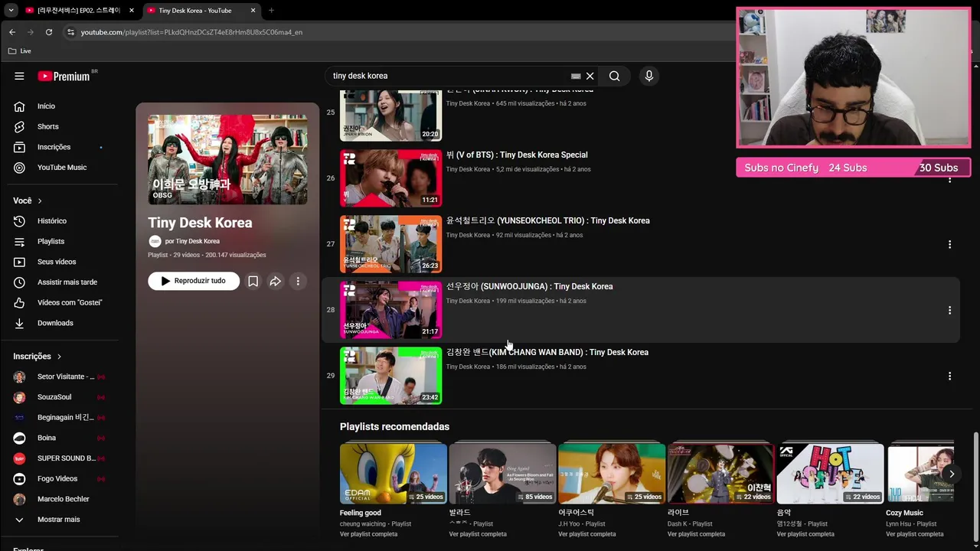Viewport: 980px width, 551px height.
Task: Open options for KIM CHANG WAN BAND video
Action: click(949, 376)
